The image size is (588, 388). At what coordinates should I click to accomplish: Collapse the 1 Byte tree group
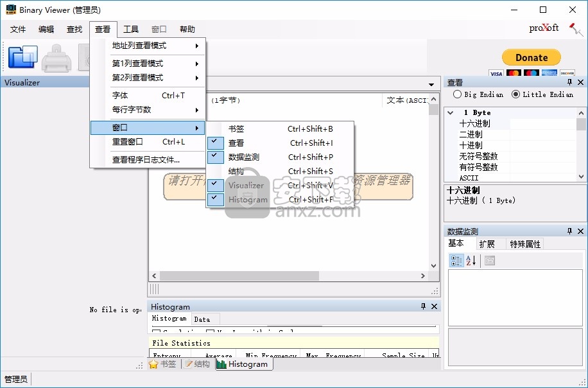click(451, 112)
